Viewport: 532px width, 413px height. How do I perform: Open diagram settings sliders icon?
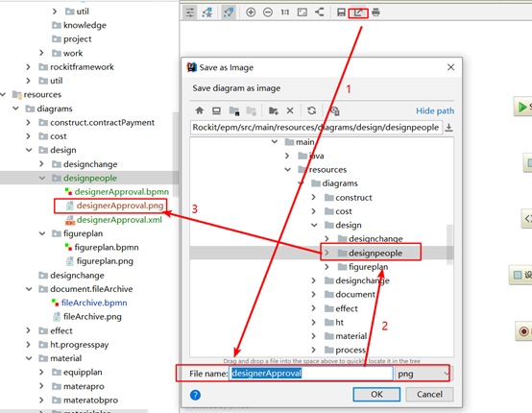click(x=190, y=12)
